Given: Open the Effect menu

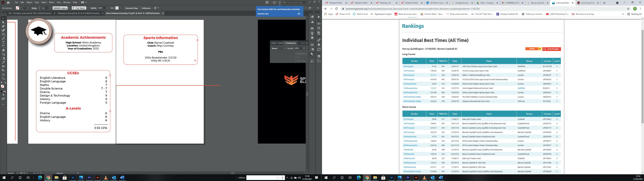Looking at the screenshot, I should click(51, 2).
